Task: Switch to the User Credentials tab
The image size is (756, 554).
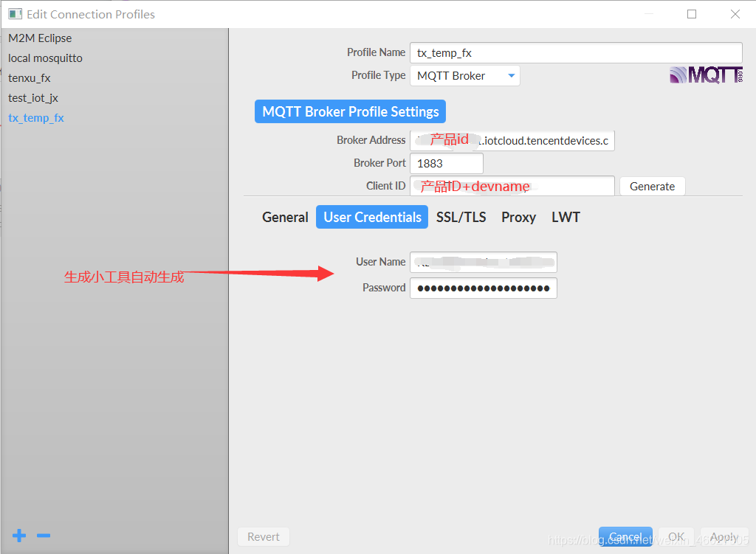Action: click(x=372, y=218)
